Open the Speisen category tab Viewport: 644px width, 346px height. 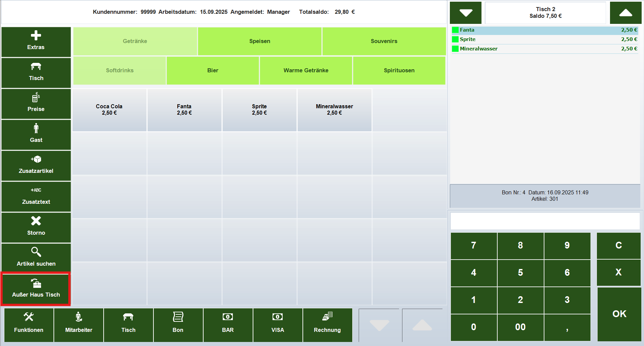(x=260, y=41)
